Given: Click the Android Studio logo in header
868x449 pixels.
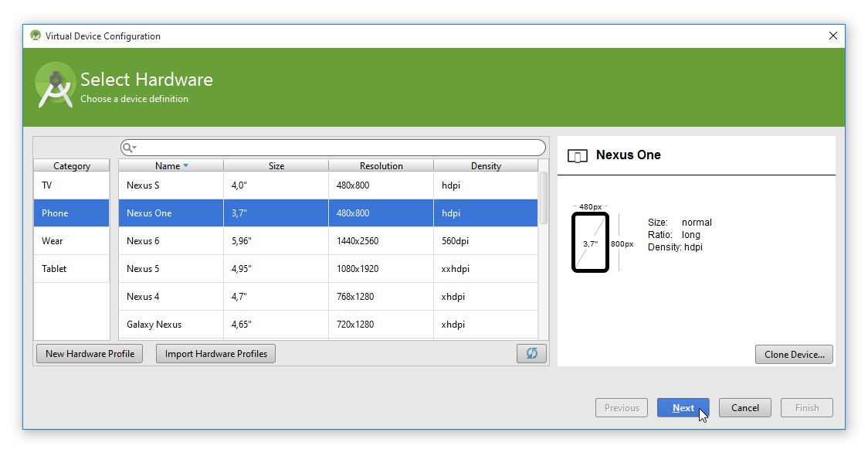Looking at the screenshot, I should pos(55,85).
